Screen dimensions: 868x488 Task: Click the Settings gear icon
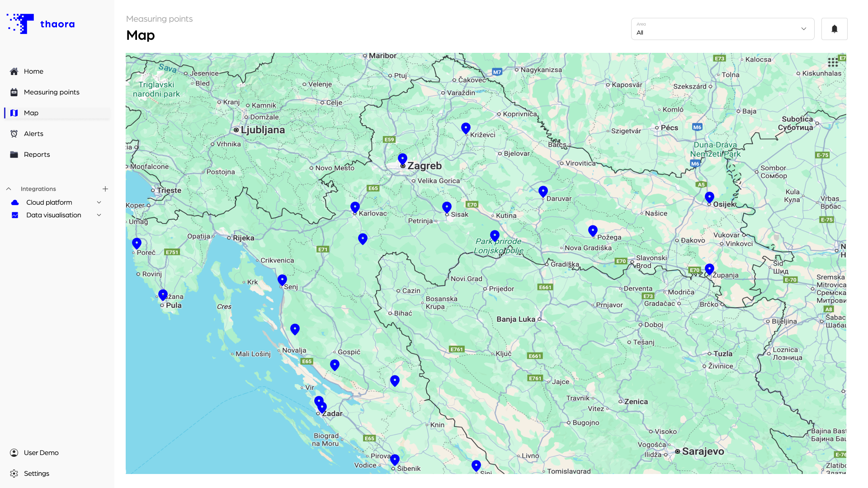click(14, 474)
